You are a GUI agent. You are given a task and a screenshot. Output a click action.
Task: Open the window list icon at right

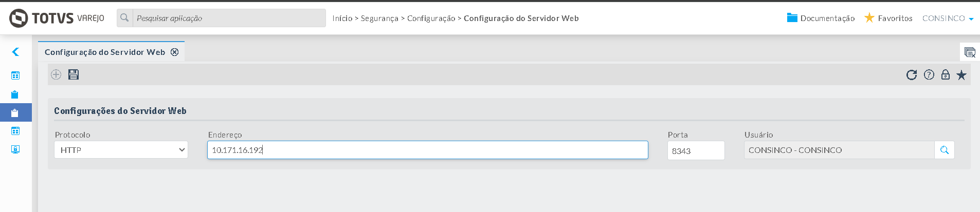coord(970,52)
